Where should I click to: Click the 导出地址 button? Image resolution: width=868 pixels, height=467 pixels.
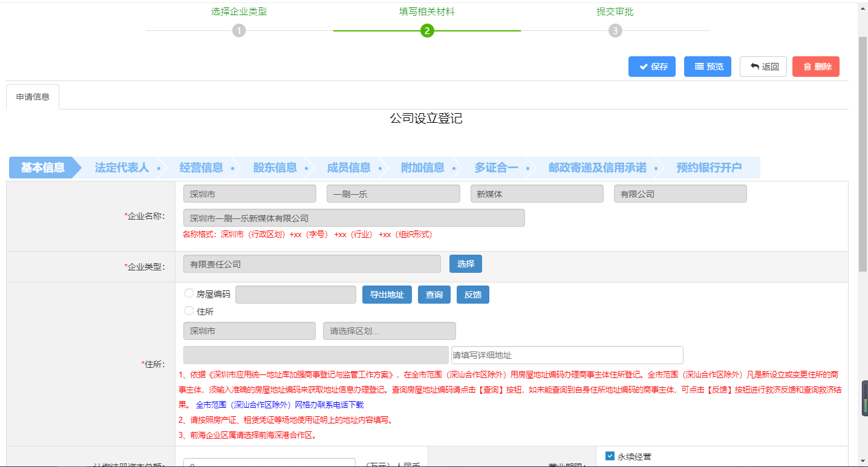(387, 295)
